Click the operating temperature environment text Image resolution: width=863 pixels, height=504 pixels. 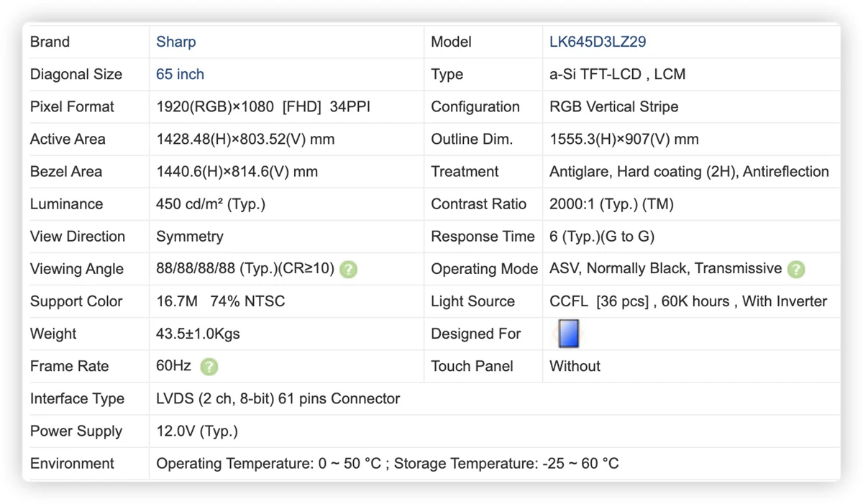pyautogui.click(x=387, y=464)
